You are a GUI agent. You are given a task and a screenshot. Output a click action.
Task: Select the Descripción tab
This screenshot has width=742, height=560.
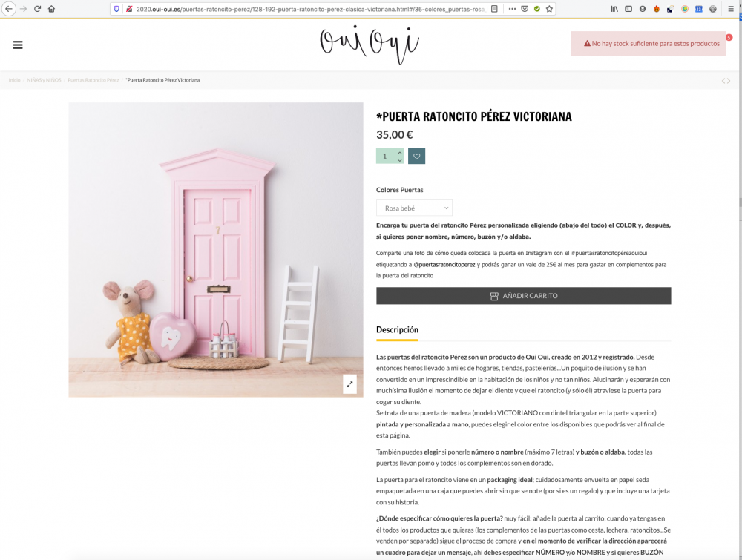397,329
